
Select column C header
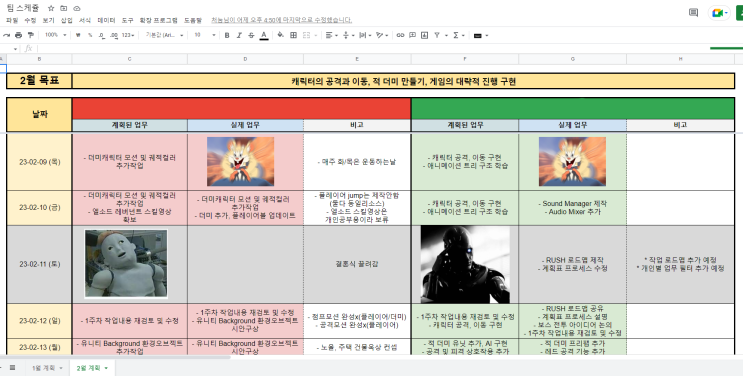click(130, 59)
